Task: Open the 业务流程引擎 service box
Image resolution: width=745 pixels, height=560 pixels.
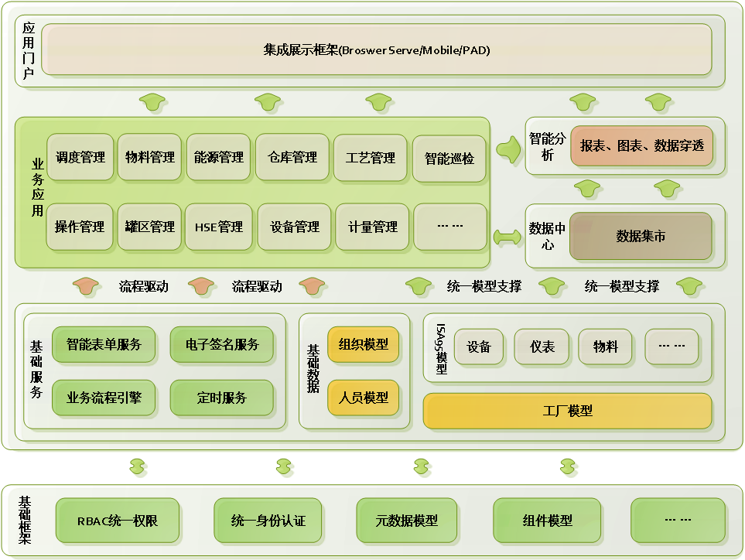Action: pos(104,398)
